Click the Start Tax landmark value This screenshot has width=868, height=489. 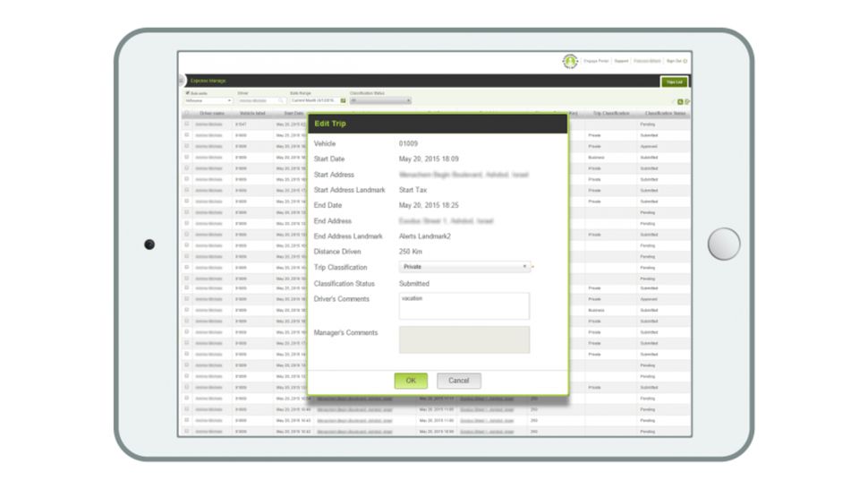tap(413, 190)
